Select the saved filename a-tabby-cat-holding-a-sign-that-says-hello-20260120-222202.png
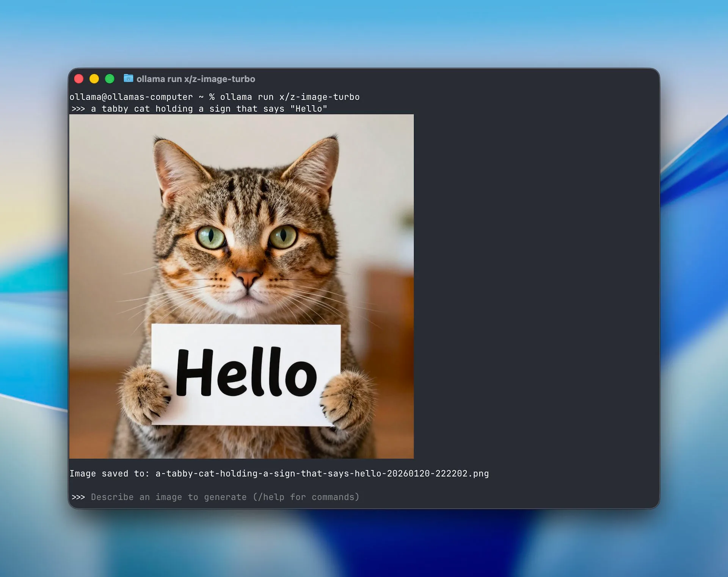The width and height of the screenshot is (728, 577). point(322,473)
